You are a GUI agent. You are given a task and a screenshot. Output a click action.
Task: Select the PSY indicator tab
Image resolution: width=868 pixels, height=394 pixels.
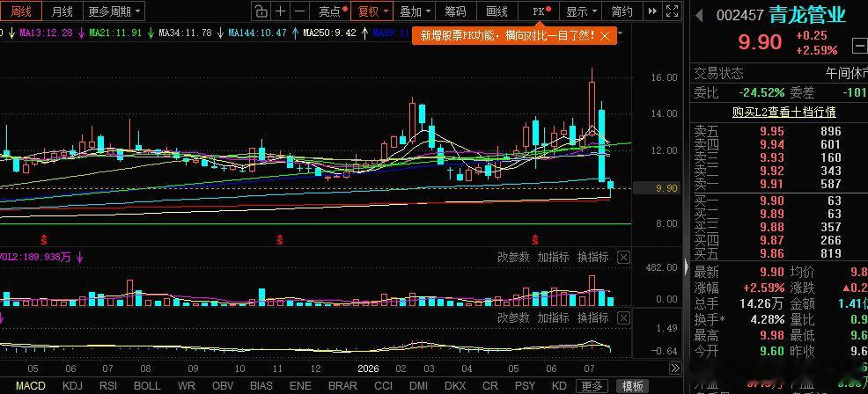coord(525,386)
